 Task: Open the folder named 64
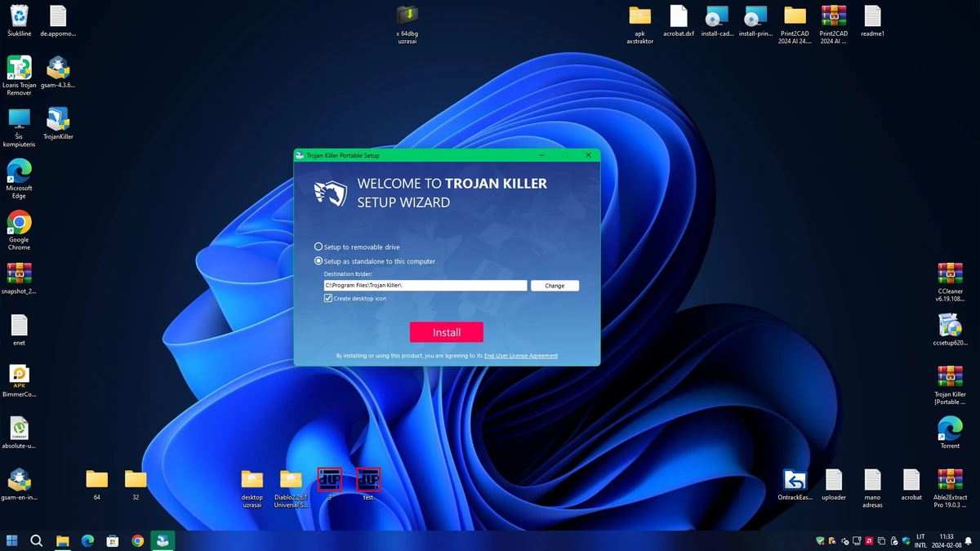tap(97, 484)
